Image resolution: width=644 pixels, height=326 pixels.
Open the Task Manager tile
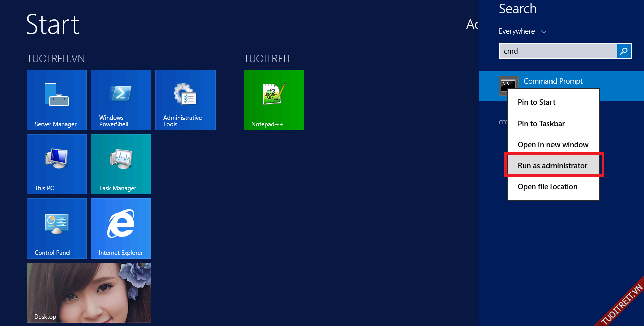[121, 164]
